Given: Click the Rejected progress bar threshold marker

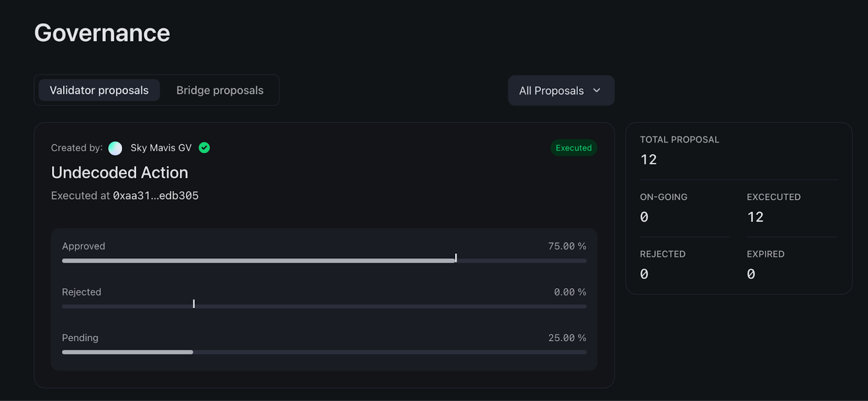Looking at the screenshot, I should 194,304.
